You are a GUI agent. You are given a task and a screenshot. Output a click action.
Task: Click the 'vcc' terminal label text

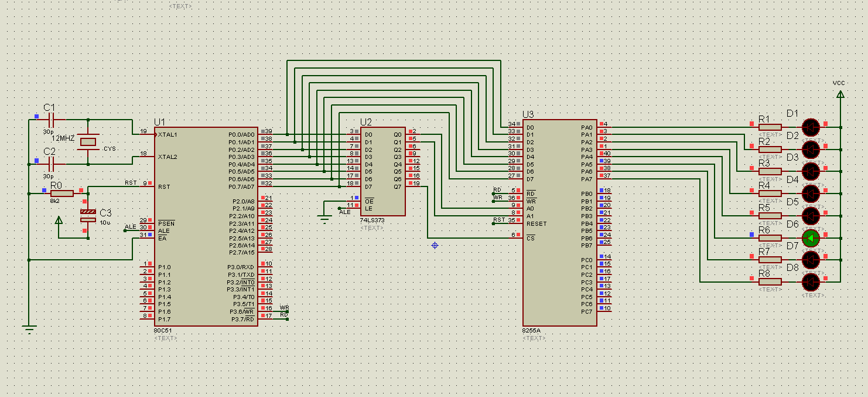(839, 83)
